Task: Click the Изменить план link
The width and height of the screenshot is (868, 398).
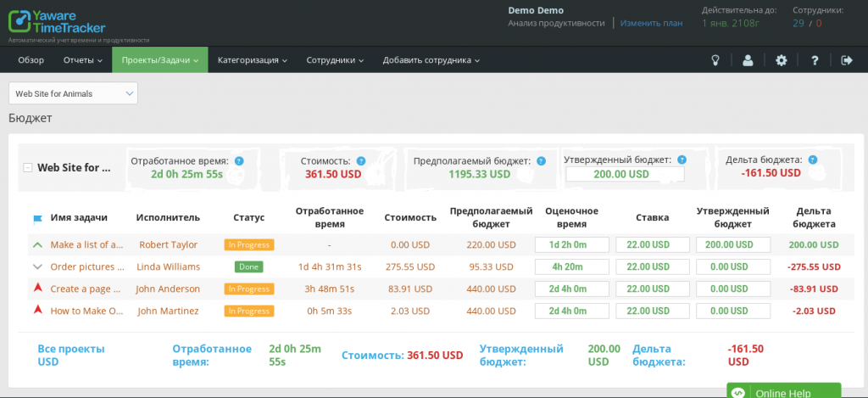Action: [x=651, y=23]
